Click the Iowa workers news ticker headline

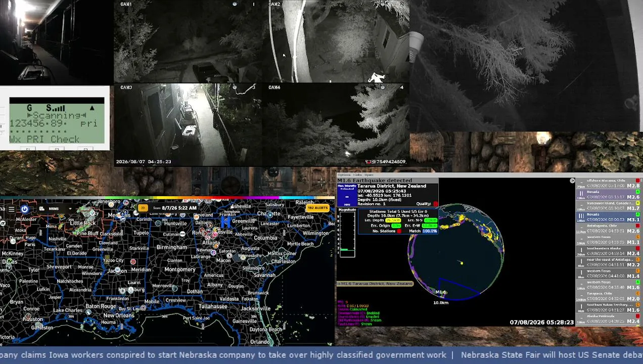(222, 355)
